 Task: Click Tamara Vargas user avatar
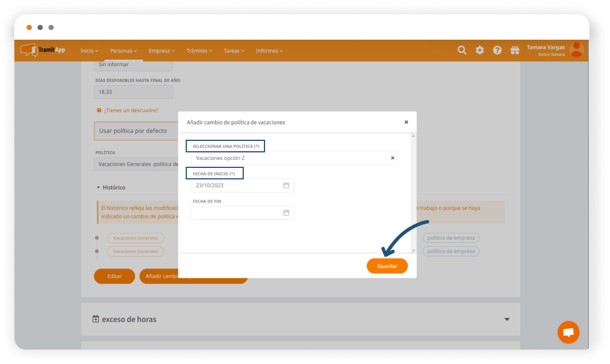pos(576,50)
